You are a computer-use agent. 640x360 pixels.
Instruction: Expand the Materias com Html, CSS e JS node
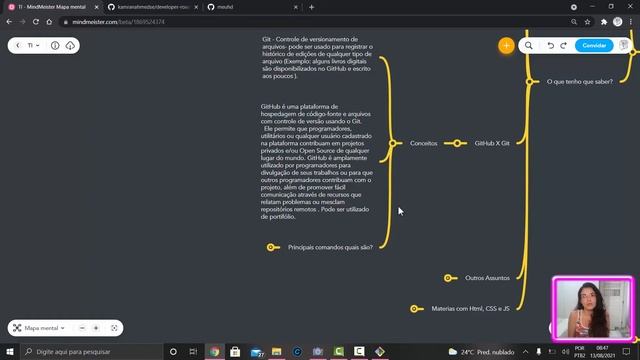click(414, 309)
